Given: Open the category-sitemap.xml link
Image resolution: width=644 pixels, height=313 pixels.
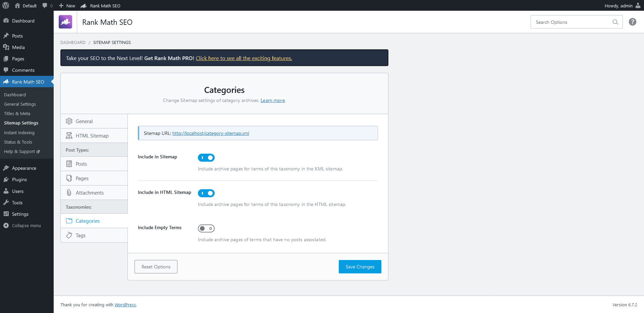Looking at the screenshot, I should 211,133.
